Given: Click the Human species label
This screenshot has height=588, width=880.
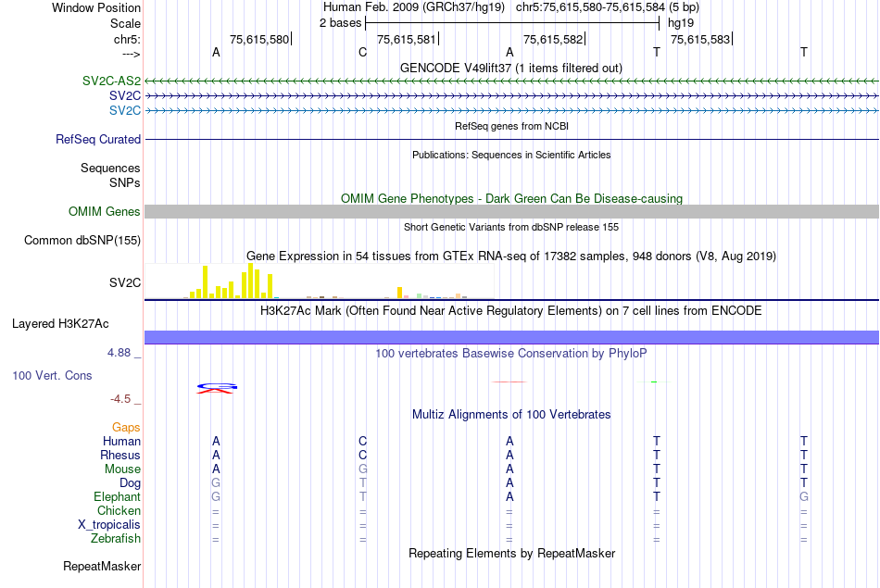Looking at the screenshot, I should (121, 442).
